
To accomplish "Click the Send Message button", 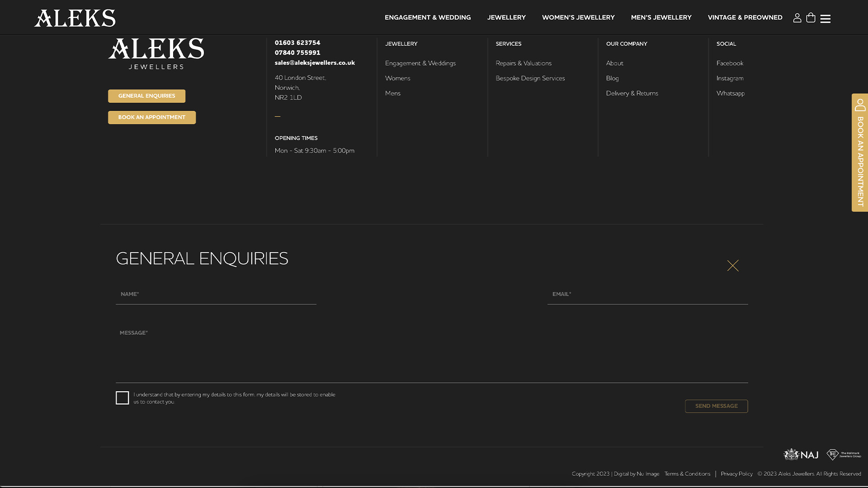I will tap(716, 406).
